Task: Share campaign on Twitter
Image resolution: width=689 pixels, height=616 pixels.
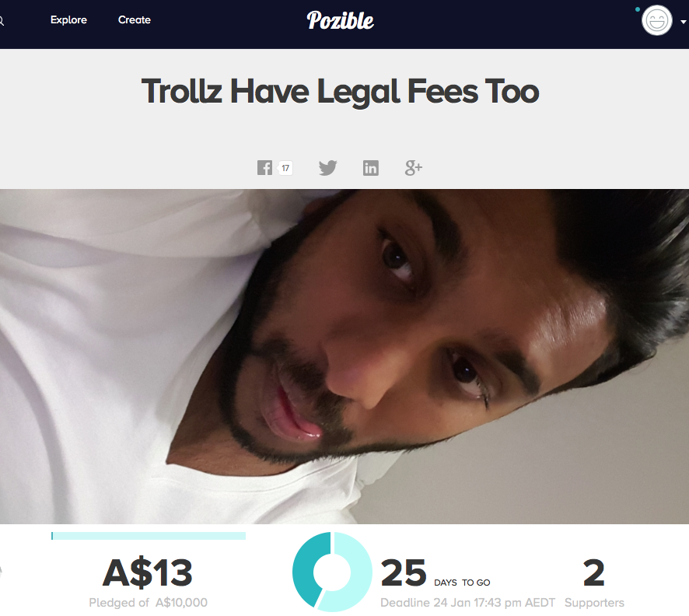Action: (x=328, y=168)
